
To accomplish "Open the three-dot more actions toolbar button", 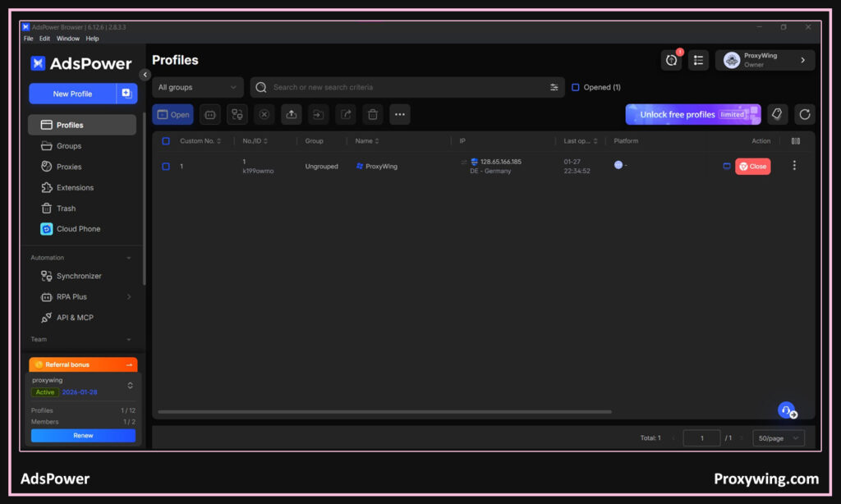I will (x=399, y=115).
